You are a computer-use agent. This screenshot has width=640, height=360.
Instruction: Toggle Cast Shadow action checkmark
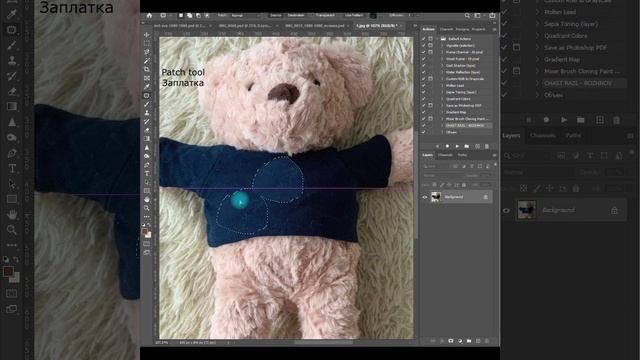coord(424,65)
